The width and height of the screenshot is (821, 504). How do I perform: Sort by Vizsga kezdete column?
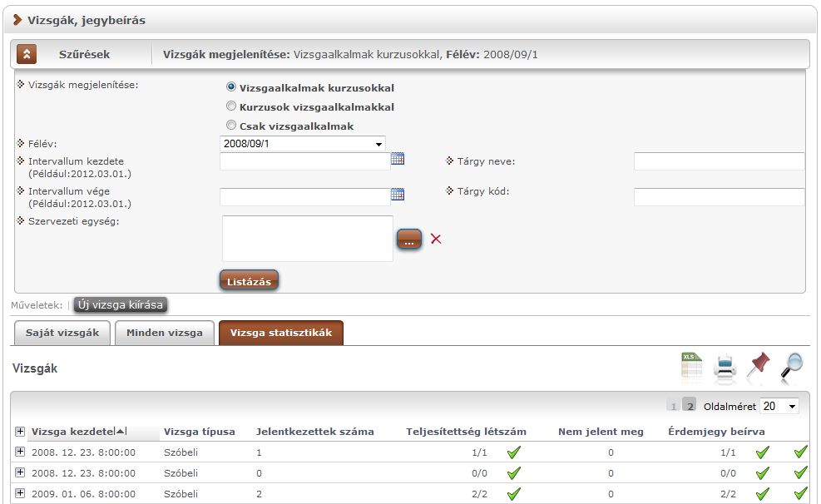[72, 432]
